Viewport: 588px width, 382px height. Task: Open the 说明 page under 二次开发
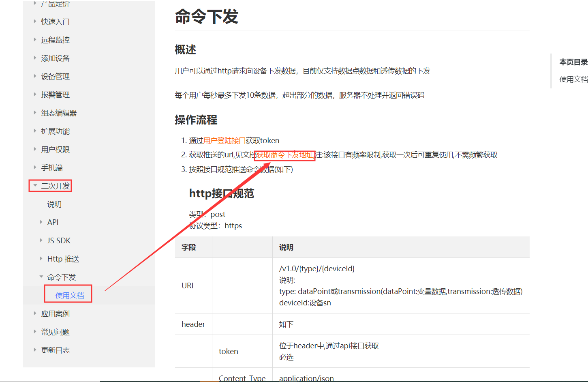click(54, 204)
